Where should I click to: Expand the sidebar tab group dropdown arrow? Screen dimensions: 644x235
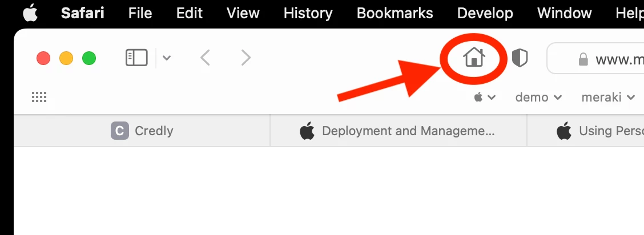click(x=167, y=58)
